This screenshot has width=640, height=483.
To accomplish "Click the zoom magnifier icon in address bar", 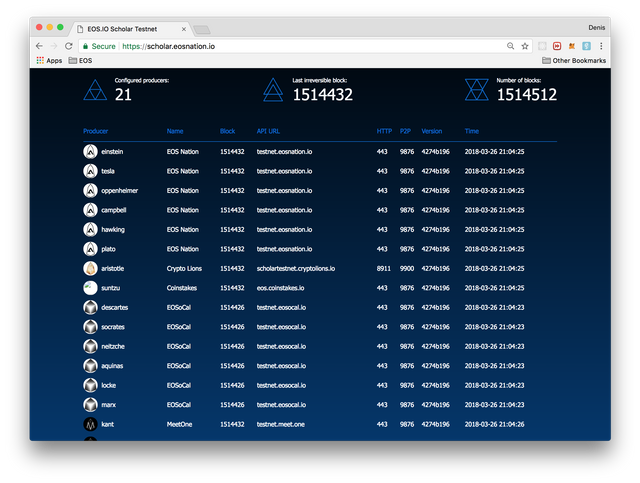I will (x=510, y=46).
